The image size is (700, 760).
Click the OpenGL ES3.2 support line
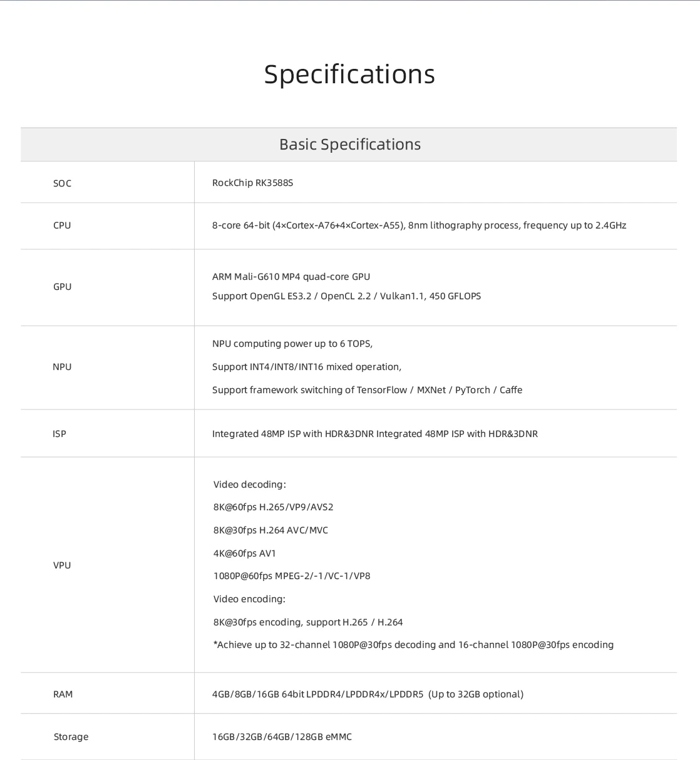(346, 296)
